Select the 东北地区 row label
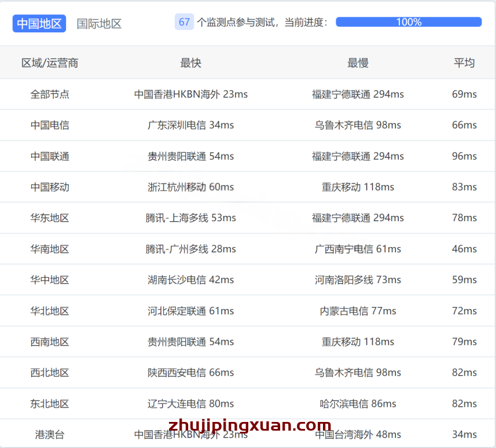The width and height of the screenshot is (496, 448). click(x=50, y=403)
